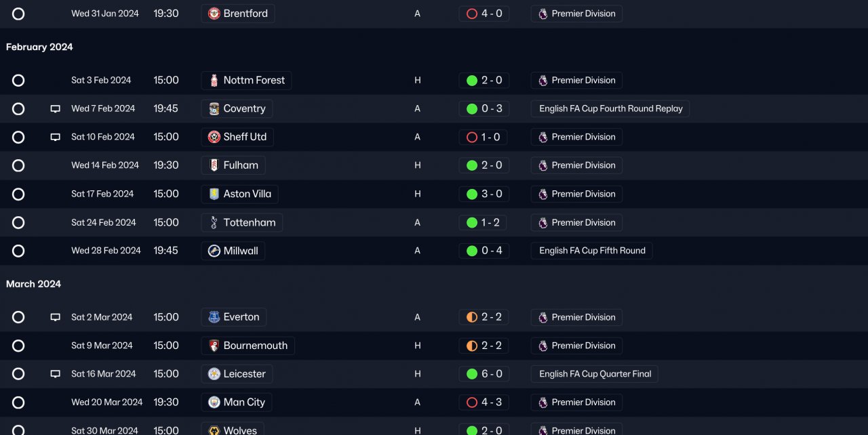This screenshot has width=868, height=435.
Task: Click the Millwall club crest icon
Action: [214, 251]
